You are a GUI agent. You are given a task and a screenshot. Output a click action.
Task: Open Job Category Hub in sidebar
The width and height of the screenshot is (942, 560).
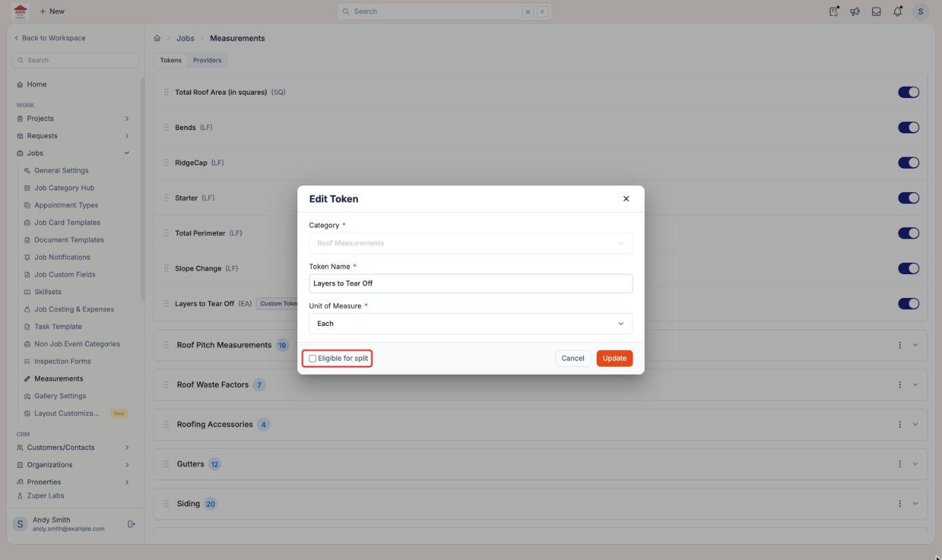click(64, 188)
